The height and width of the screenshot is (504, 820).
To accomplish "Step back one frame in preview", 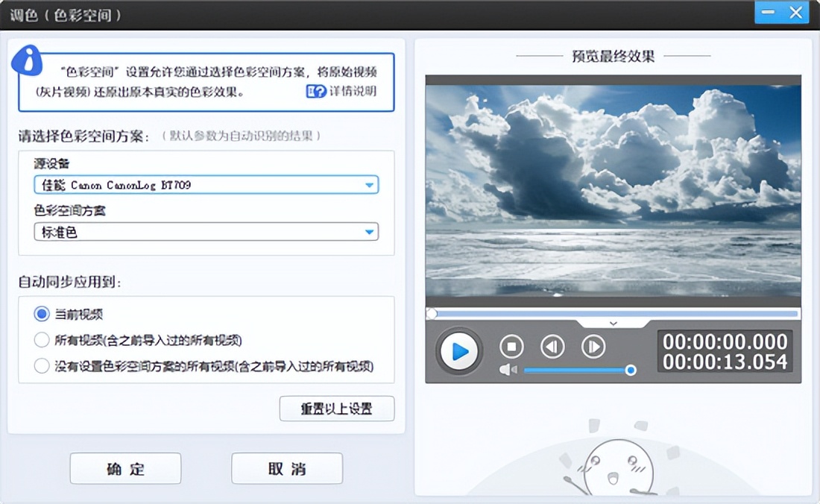I will click(x=552, y=346).
